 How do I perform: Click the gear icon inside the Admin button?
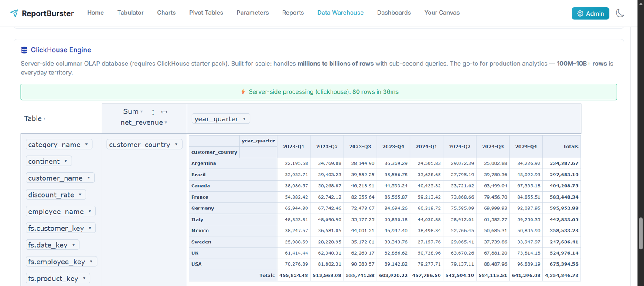(580, 13)
